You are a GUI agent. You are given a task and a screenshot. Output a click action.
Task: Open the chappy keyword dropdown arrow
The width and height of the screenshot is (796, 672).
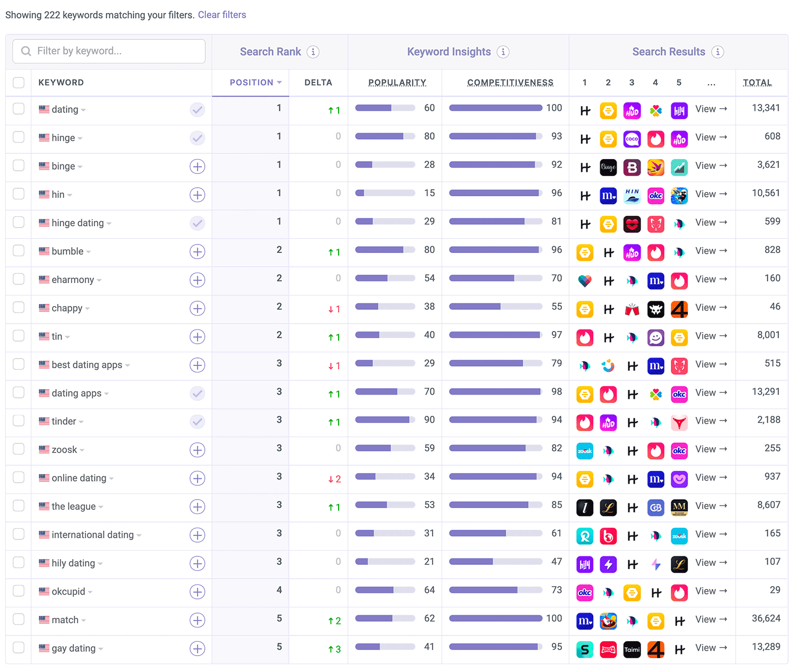pyautogui.click(x=88, y=309)
